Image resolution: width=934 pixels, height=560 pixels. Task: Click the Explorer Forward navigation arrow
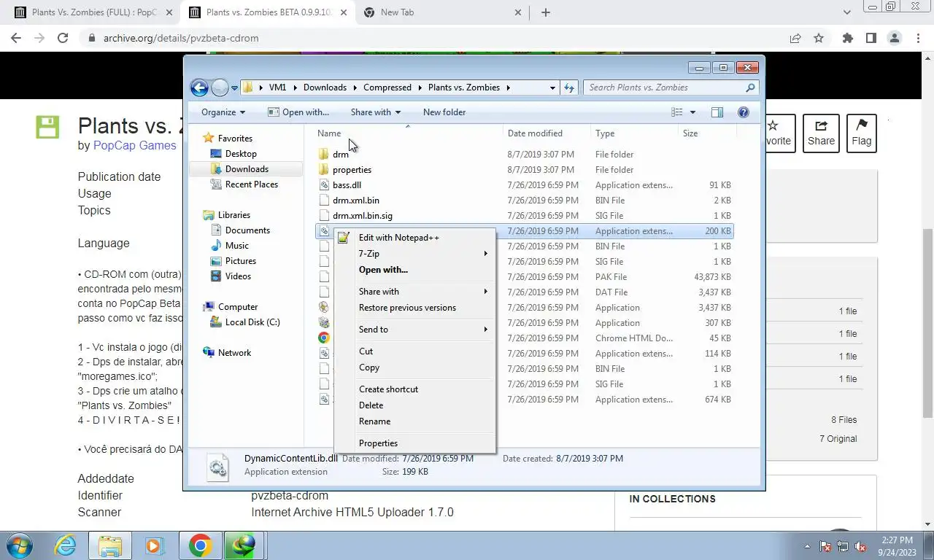coord(220,87)
